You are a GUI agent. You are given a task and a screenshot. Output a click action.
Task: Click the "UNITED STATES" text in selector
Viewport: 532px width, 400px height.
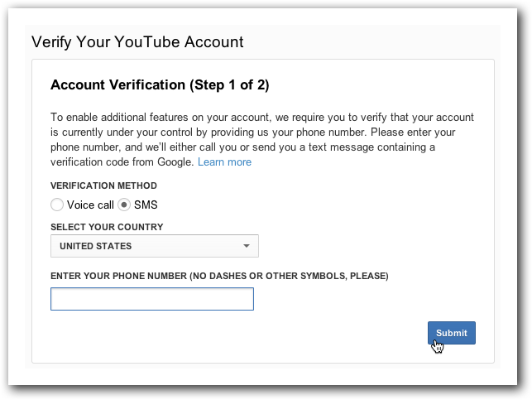tap(96, 246)
